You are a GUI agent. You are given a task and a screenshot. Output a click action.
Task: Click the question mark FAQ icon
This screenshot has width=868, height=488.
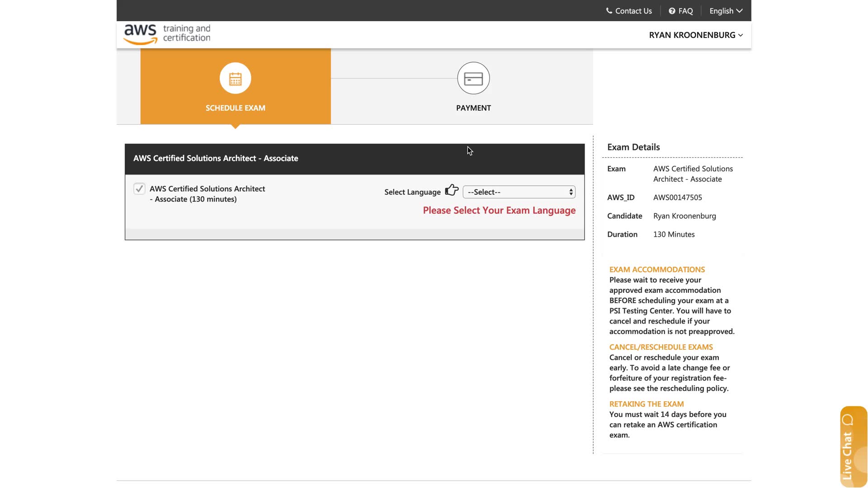(672, 11)
